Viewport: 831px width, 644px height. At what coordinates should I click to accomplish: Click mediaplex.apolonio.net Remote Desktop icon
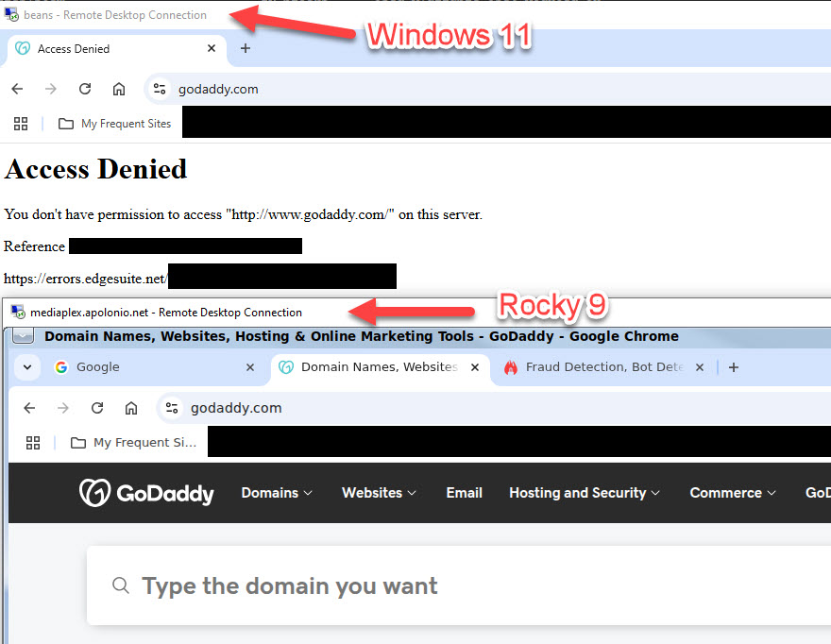coord(18,312)
